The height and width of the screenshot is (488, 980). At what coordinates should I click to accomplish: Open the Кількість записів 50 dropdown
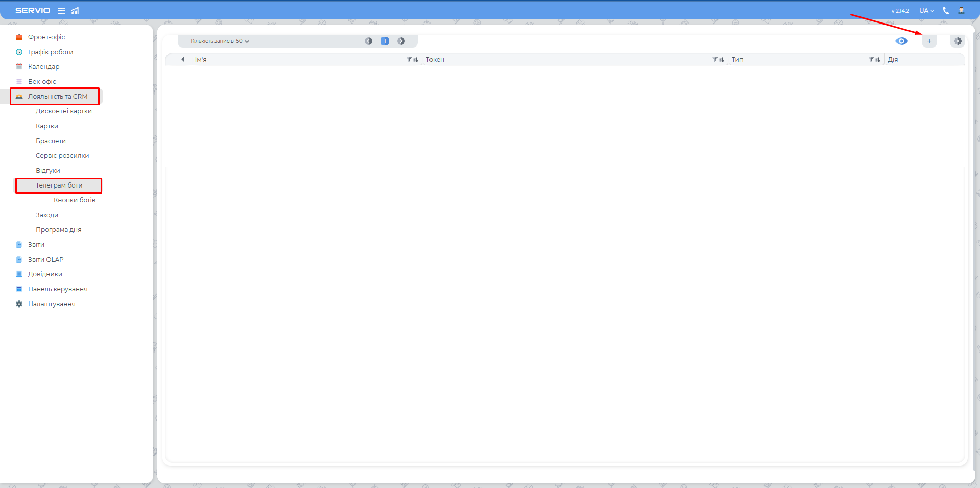[x=220, y=41]
